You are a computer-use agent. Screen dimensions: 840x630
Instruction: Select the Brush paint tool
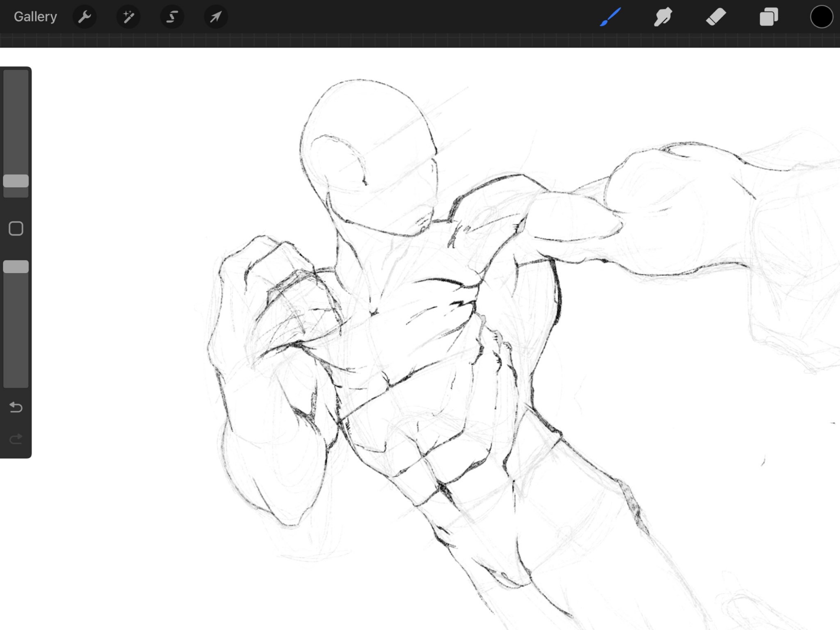(610, 17)
